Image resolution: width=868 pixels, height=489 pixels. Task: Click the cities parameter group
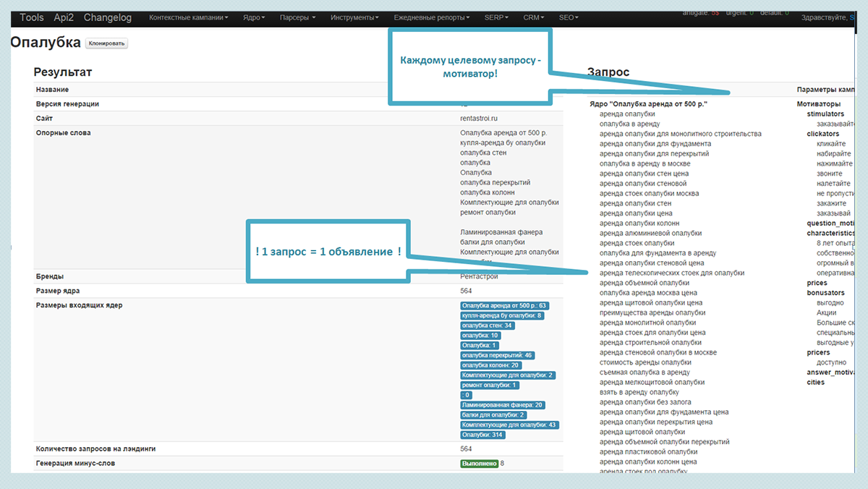pos(815,382)
